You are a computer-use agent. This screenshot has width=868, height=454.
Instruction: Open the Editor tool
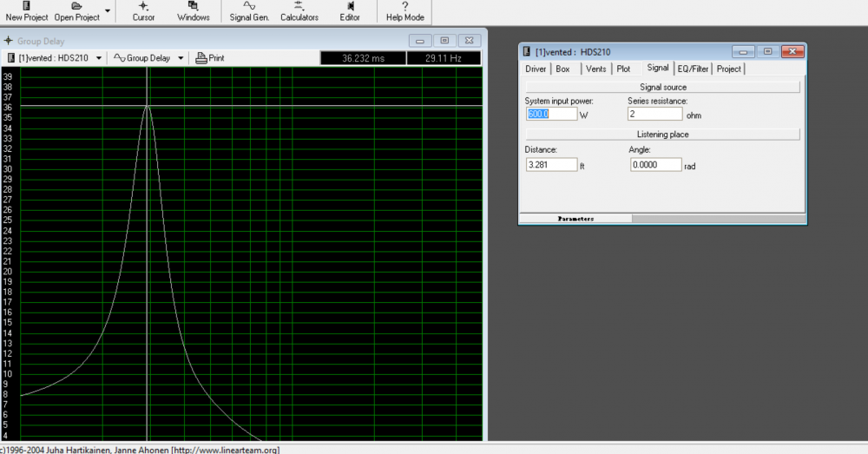coord(349,11)
